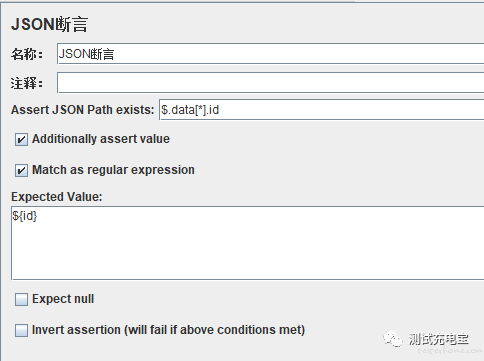Click the 注释: label
484x361 pixels.
tap(27, 83)
